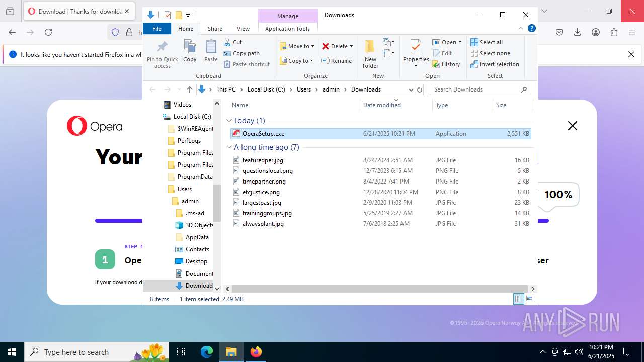Screen dimensions: 644x362
Task: Click Users in the address breadcrumb
Action: (x=304, y=89)
